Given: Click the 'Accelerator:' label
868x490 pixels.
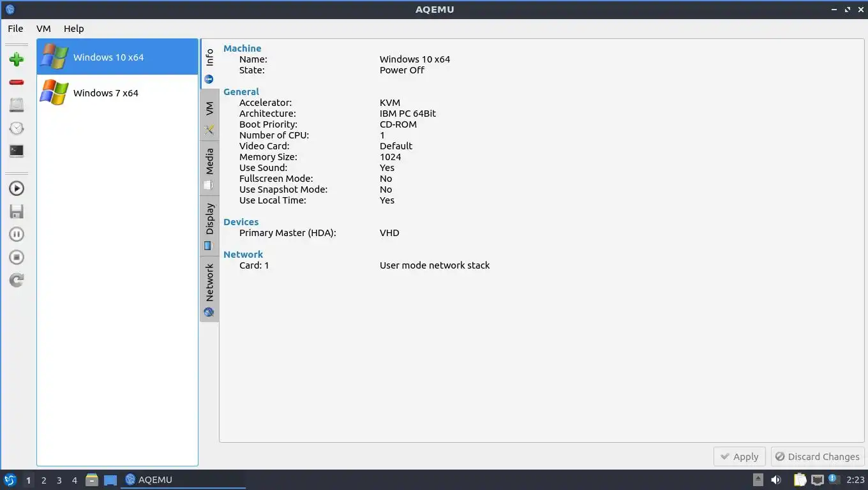Looking at the screenshot, I should (x=266, y=103).
